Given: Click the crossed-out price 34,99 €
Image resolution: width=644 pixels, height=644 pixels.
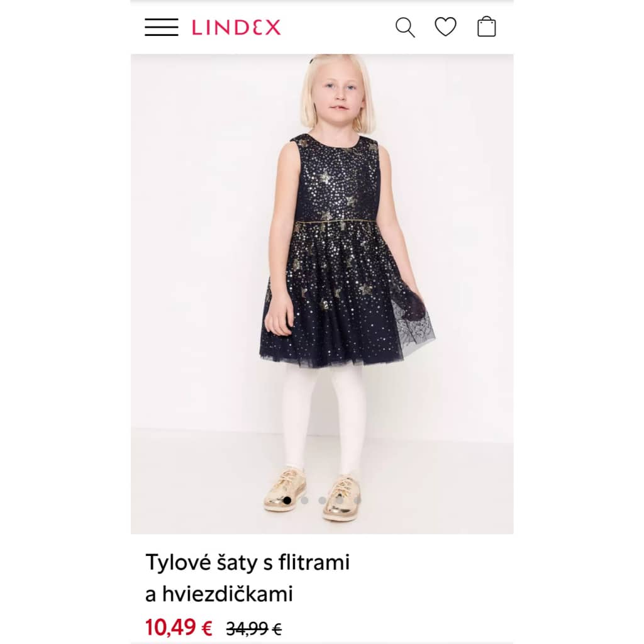Looking at the screenshot, I should [254, 628].
